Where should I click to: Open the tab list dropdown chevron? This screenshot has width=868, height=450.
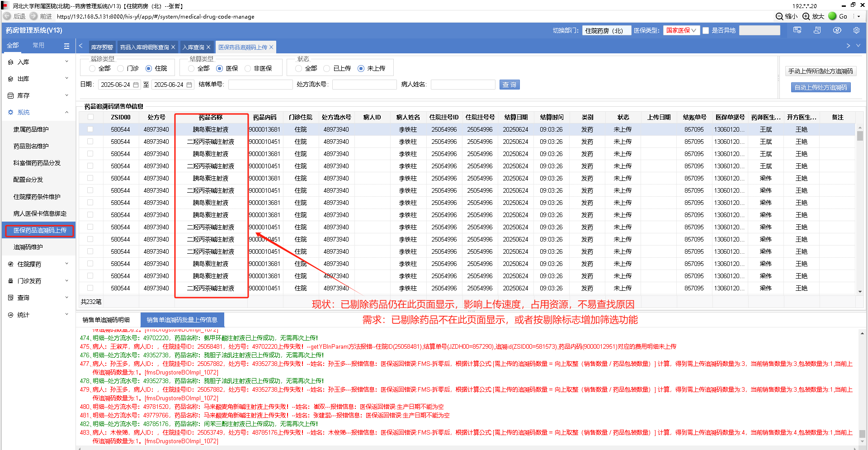(859, 46)
